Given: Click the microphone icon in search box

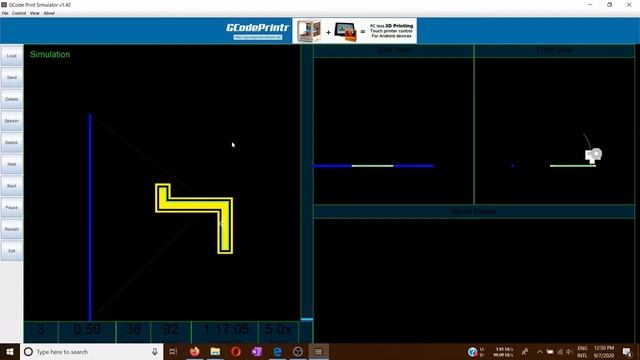Looking at the screenshot, I should 155,351.
